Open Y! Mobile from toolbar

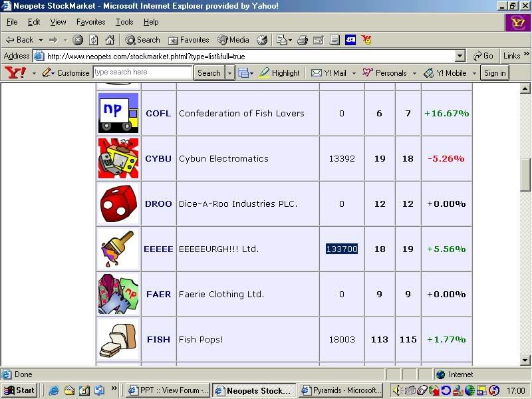(x=445, y=73)
